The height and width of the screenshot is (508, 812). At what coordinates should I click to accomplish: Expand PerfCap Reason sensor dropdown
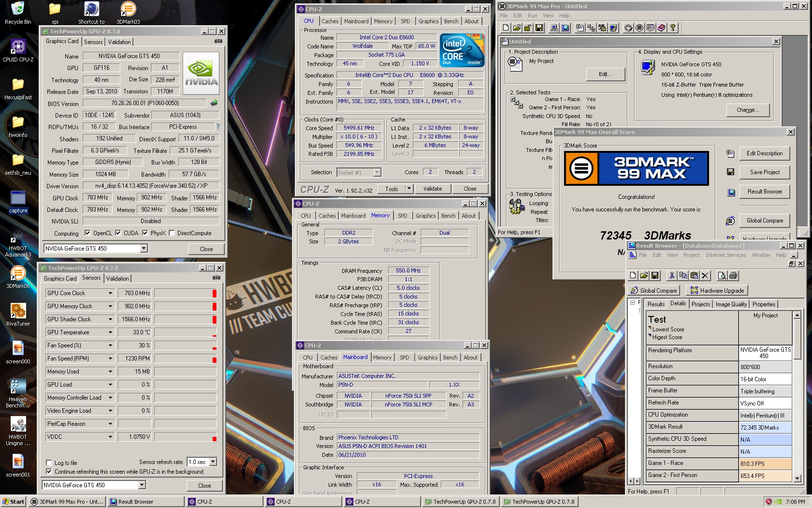click(x=110, y=424)
